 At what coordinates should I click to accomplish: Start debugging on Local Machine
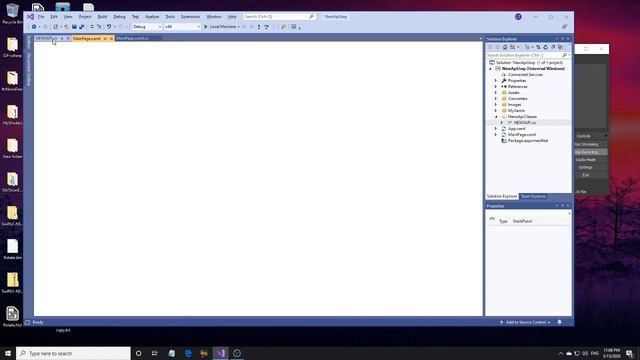(x=220, y=27)
